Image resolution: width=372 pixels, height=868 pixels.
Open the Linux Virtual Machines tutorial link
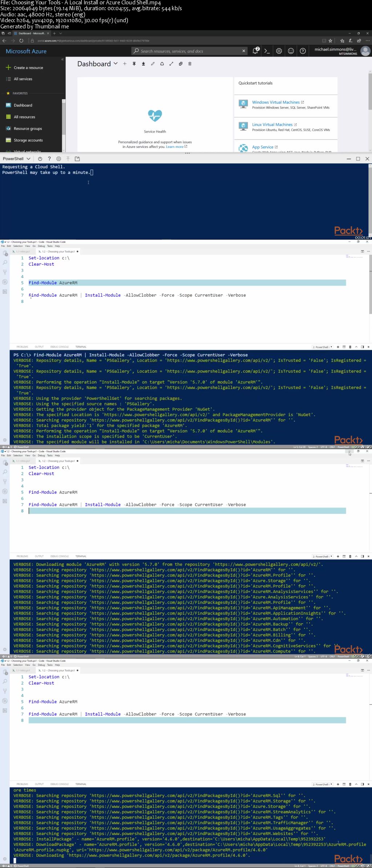click(272, 124)
